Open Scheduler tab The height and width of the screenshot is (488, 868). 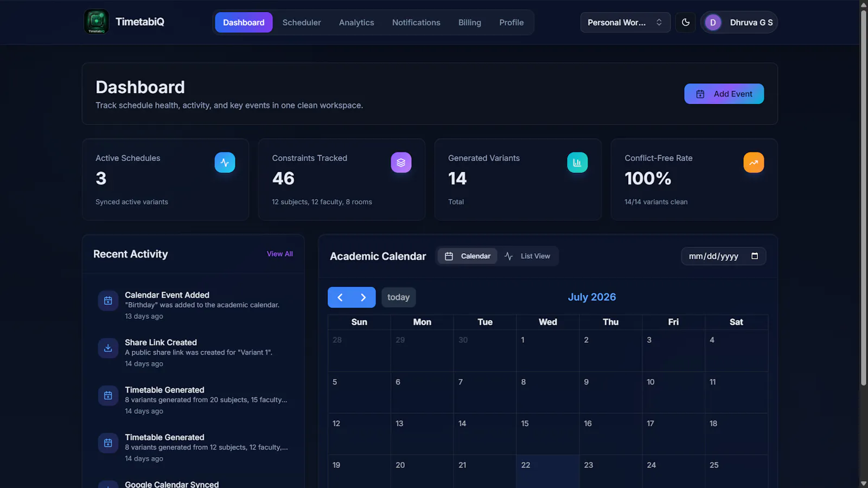coord(302,22)
